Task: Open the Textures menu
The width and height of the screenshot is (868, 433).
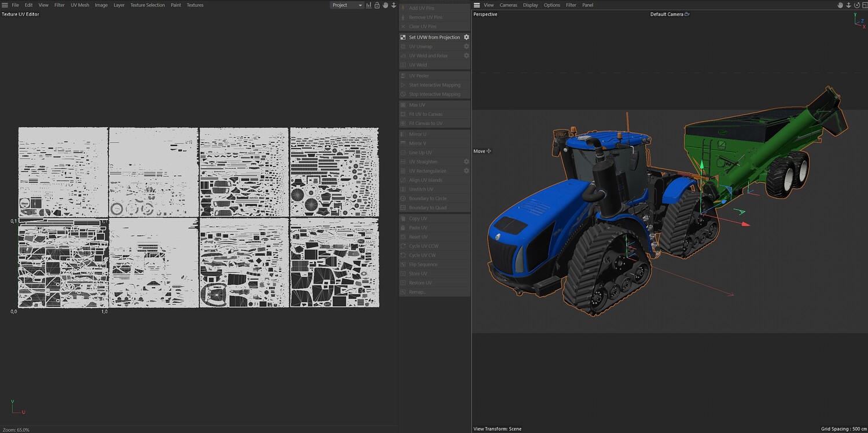Action: coord(195,5)
